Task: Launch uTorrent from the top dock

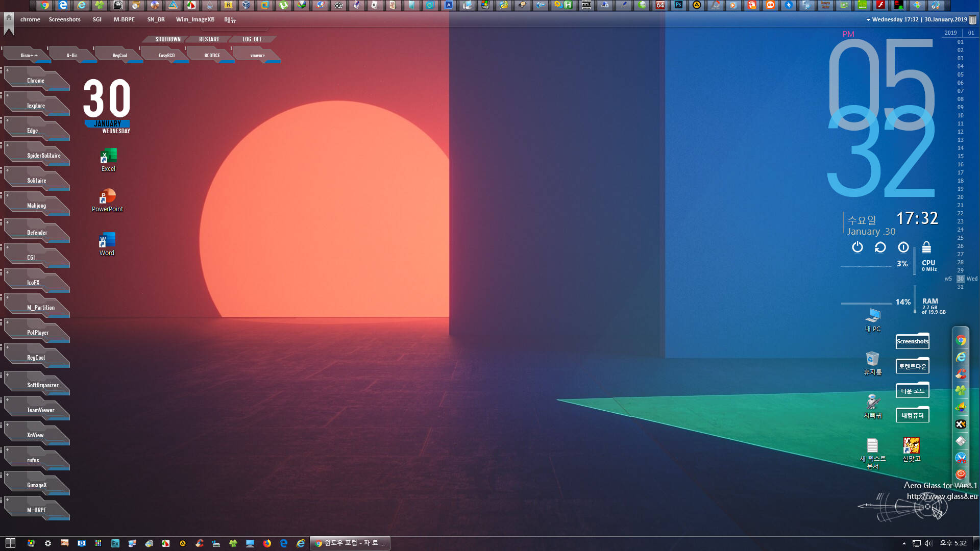Action: [x=283, y=5]
